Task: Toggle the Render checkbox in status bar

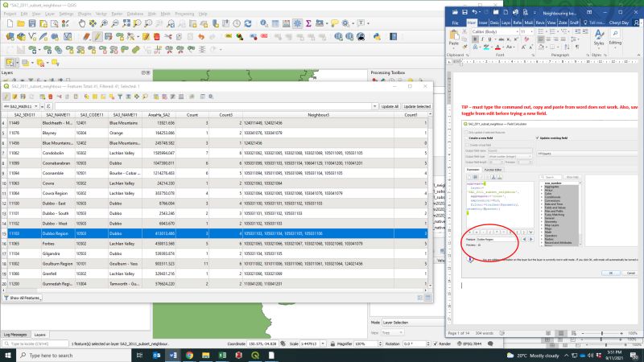Action: (x=436, y=343)
